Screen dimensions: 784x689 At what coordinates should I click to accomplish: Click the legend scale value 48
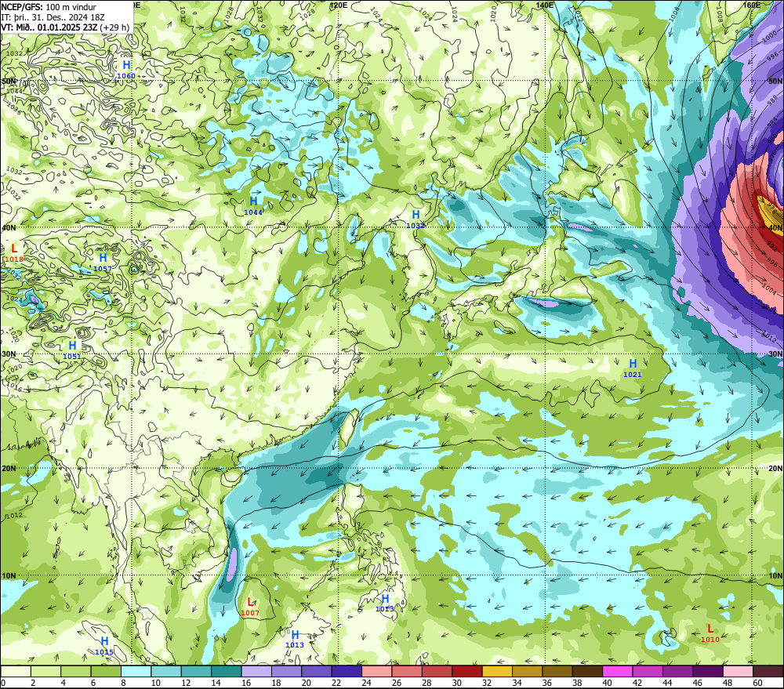click(728, 683)
